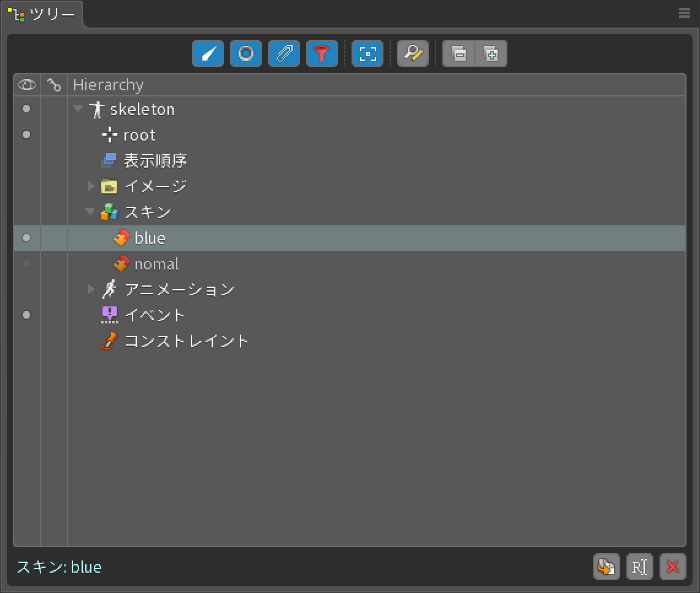This screenshot has width=700, height=593.
Task: Click the center-on-selection button
Action: click(x=367, y=53)
